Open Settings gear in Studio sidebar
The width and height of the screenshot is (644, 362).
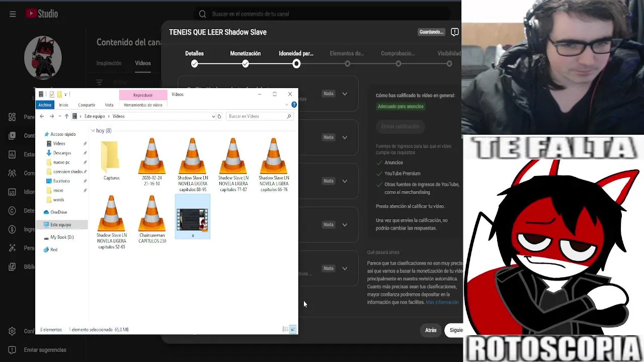pyautogui.click(x=12, y=331)
